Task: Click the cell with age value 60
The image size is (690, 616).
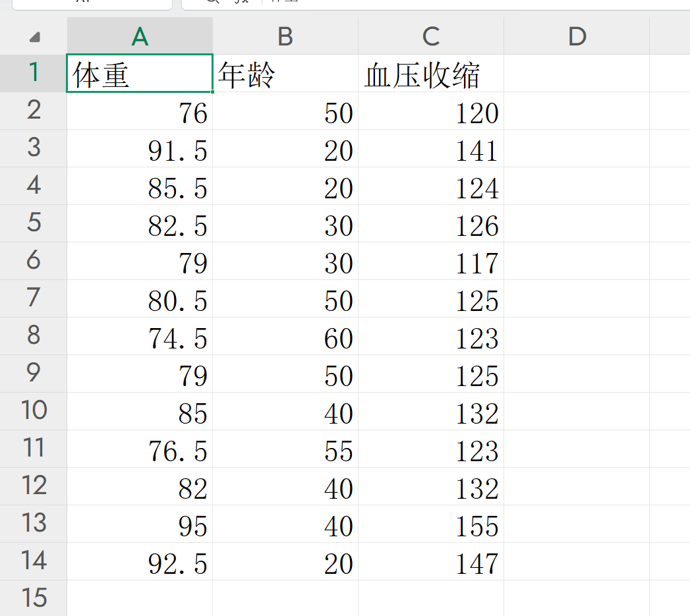Action: click(x=285, y=337)
